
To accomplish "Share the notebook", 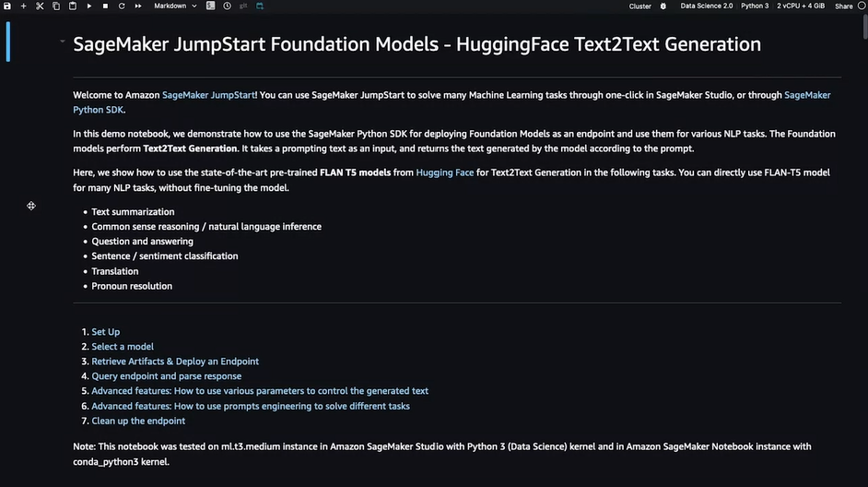I will pos(843,6).
